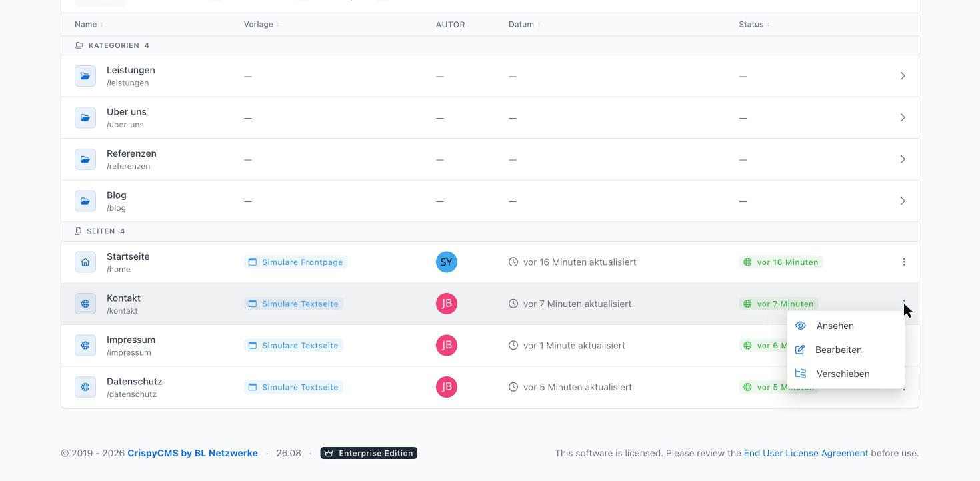Click the eye icon beside Ansehen
Image resolution: width=980 pixels, height=481 pixels.
801,326
